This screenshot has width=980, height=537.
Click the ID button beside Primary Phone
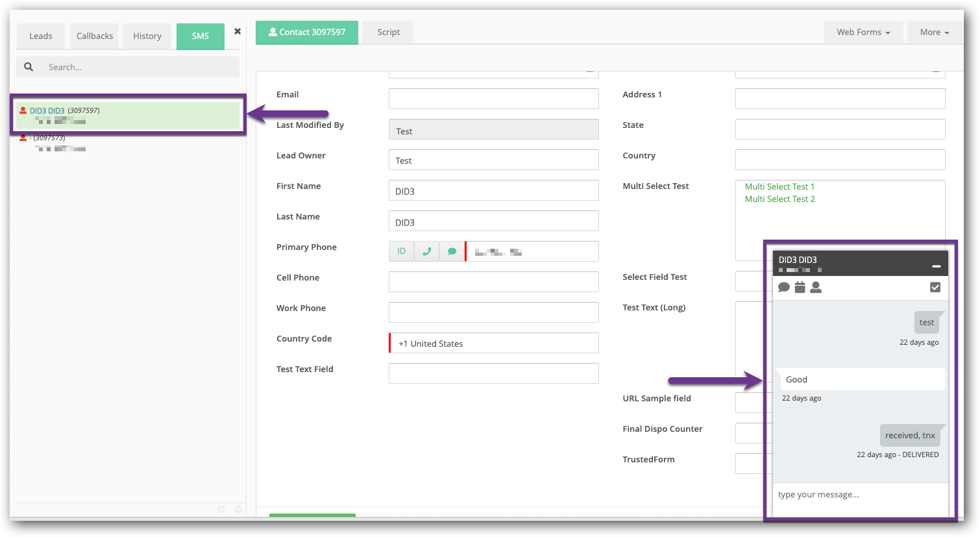(x=401, y=251)
